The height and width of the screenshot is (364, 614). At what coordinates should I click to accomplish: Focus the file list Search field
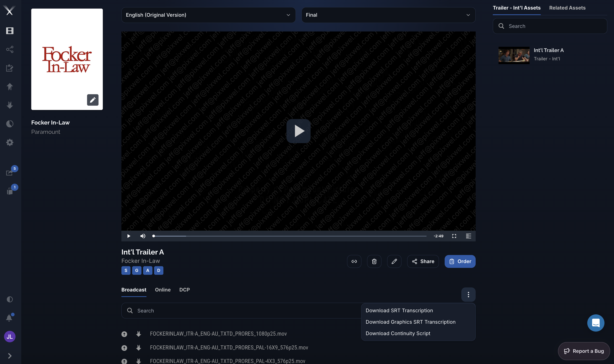coord(241,311)
